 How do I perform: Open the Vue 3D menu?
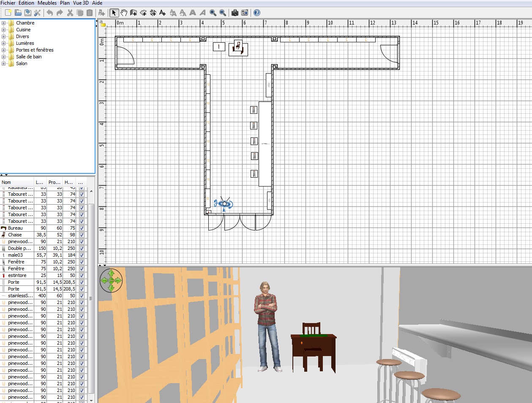pyautogui.click(x=81, y=3)
